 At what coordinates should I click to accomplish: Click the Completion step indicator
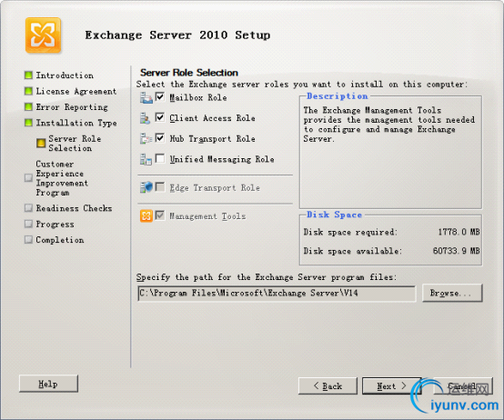28,239
